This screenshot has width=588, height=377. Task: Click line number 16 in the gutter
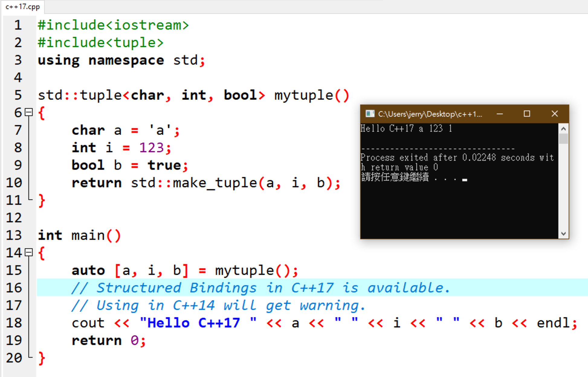tap(14, 288)
